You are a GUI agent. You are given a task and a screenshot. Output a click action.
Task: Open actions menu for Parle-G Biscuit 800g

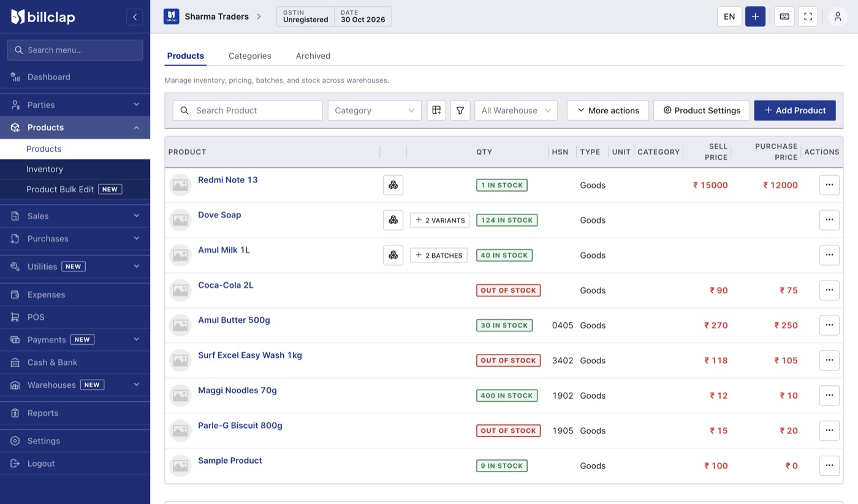(829, 431)
